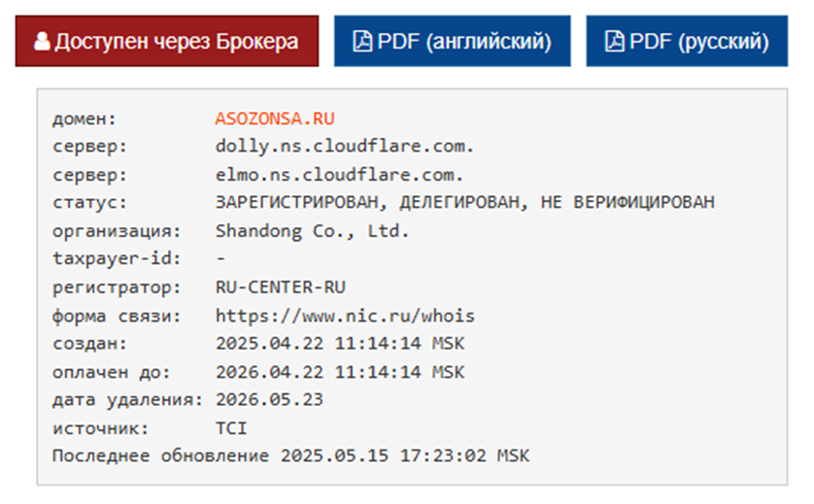Click the PDF file icon for русский
814x504 pixels.
point(615,42)
